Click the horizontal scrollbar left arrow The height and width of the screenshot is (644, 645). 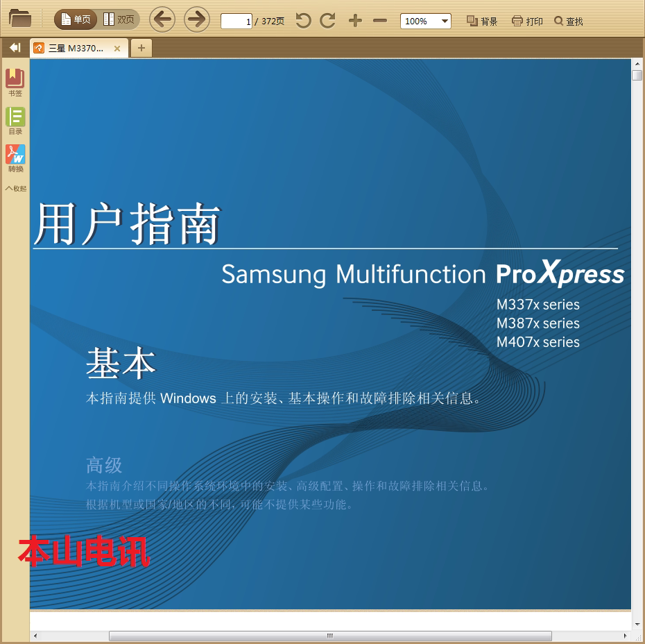coord(35,636)
